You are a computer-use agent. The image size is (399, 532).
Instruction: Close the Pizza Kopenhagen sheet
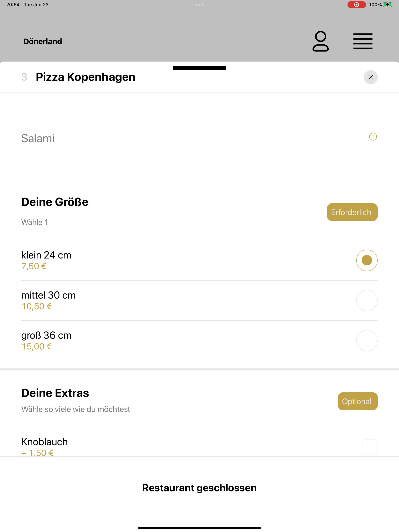(x=371, y=77)
